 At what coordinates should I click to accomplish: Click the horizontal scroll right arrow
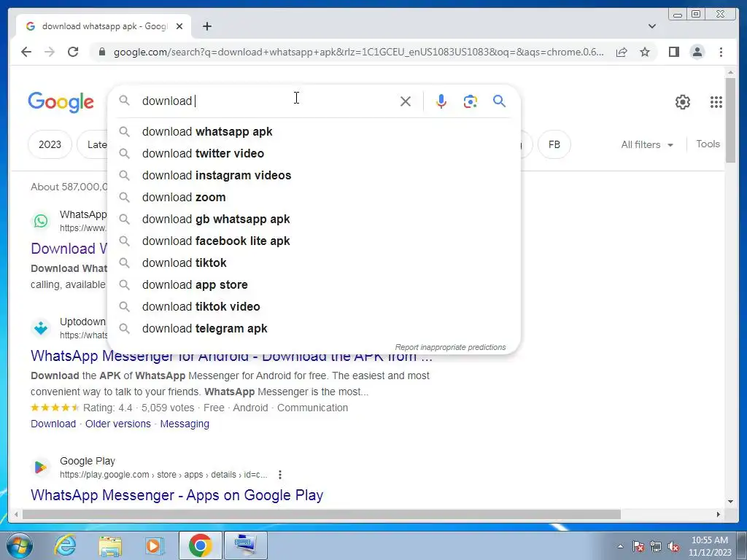(719, 514)
